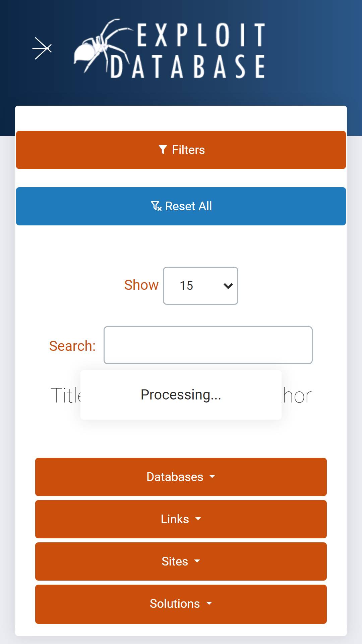The width and height of the screenshot is (362, 644).
Task: Expand the Links dropdown menu
Action: click(x=181, y=519)
